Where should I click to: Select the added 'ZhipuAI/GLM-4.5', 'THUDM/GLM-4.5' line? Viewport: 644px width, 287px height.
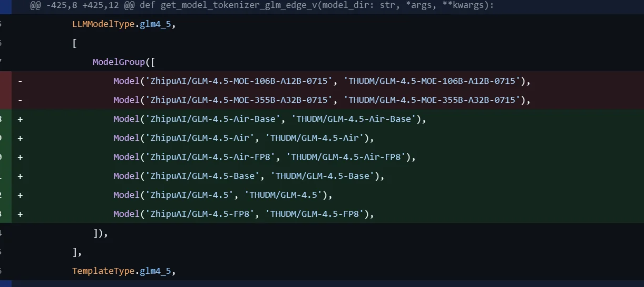pyautogui.click(x=322, y=195)
